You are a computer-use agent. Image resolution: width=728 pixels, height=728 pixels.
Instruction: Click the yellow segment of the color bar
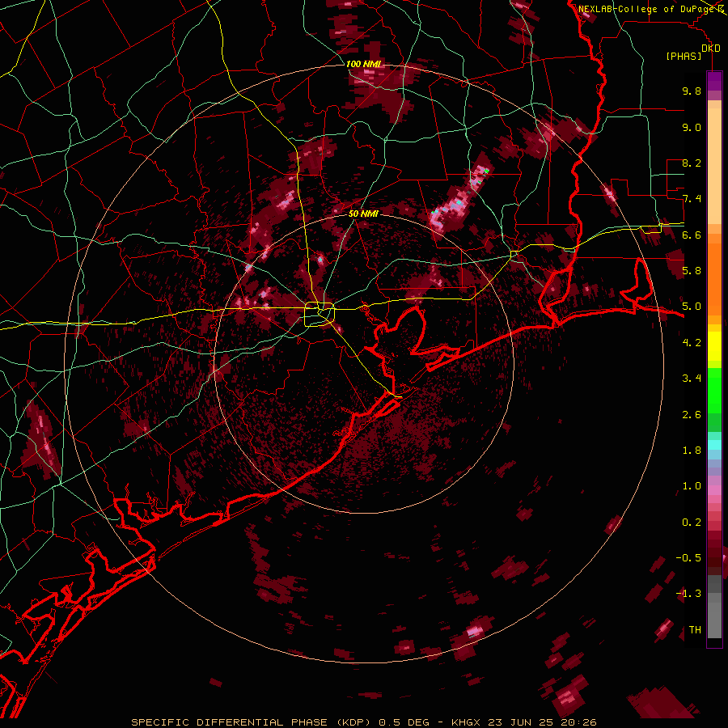pyautogui.click(x=714, y=346)
